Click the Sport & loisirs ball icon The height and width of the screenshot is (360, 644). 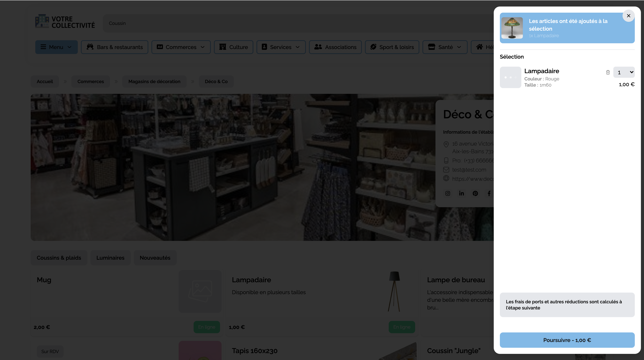(373, 47)
